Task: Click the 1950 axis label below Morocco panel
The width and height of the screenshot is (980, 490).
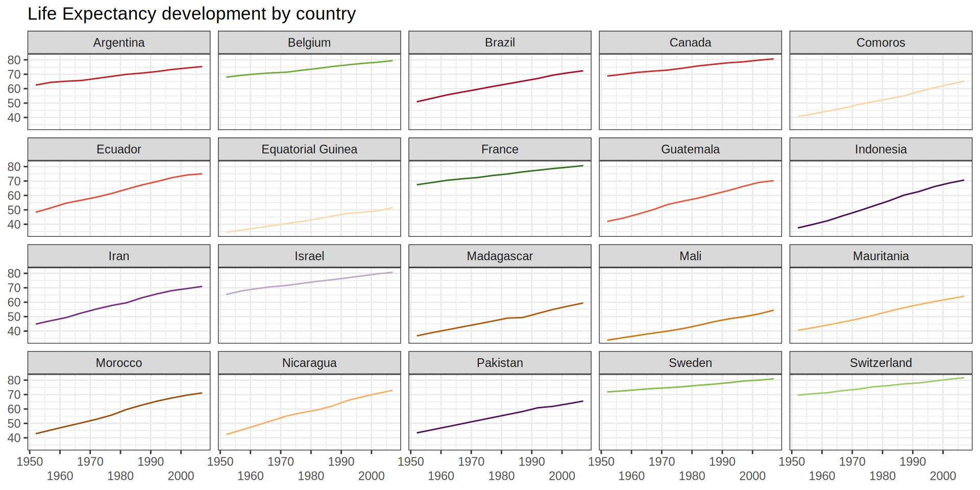Action: (30, 462)
